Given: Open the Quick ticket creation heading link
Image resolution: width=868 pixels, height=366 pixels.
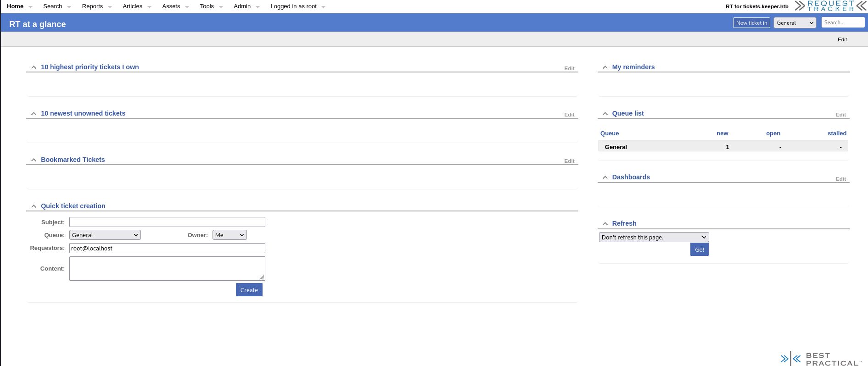Looking at the screenshot, I should (73, 206).
